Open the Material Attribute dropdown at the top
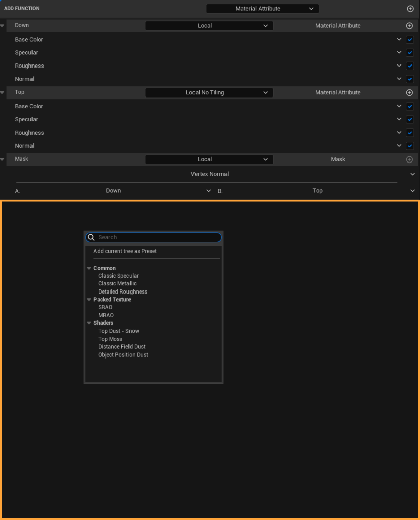The width and height of the screenshot is (420, 520). point(262,8)
